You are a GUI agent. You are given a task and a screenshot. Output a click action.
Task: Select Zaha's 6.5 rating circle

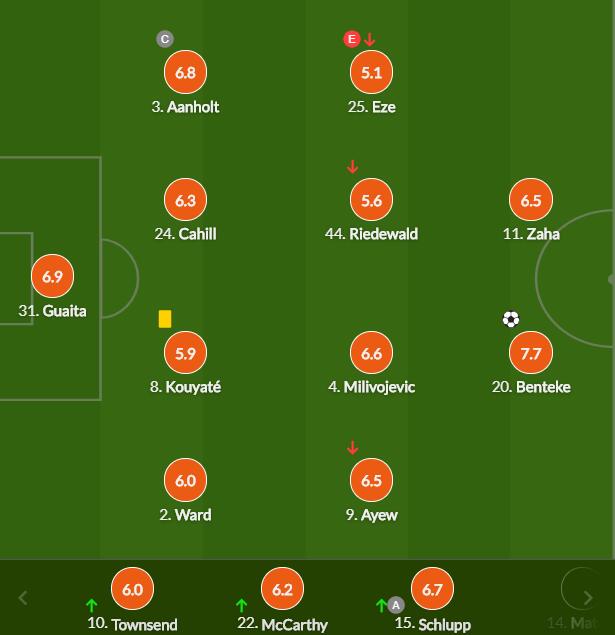[531, 200]
